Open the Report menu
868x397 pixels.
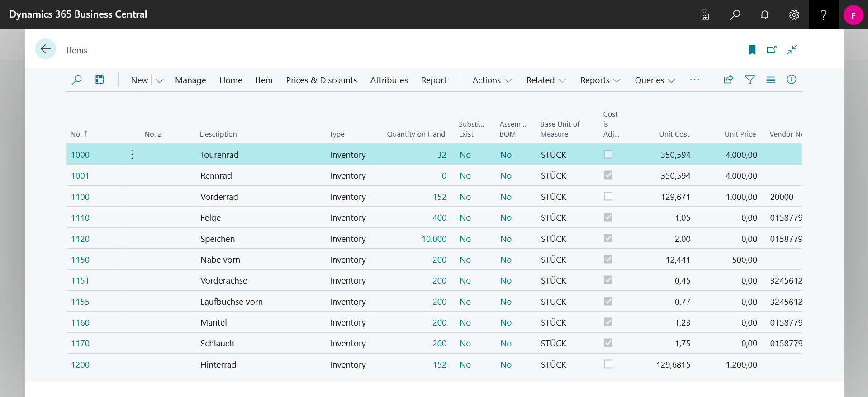[x=434, y=80]
